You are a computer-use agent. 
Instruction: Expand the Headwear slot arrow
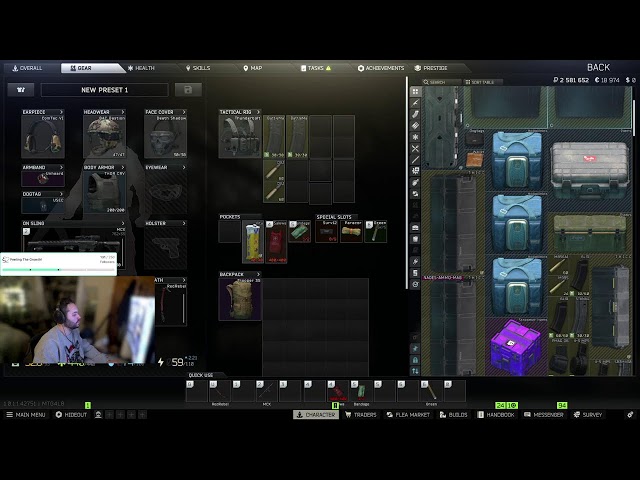(x=123, y=112)
